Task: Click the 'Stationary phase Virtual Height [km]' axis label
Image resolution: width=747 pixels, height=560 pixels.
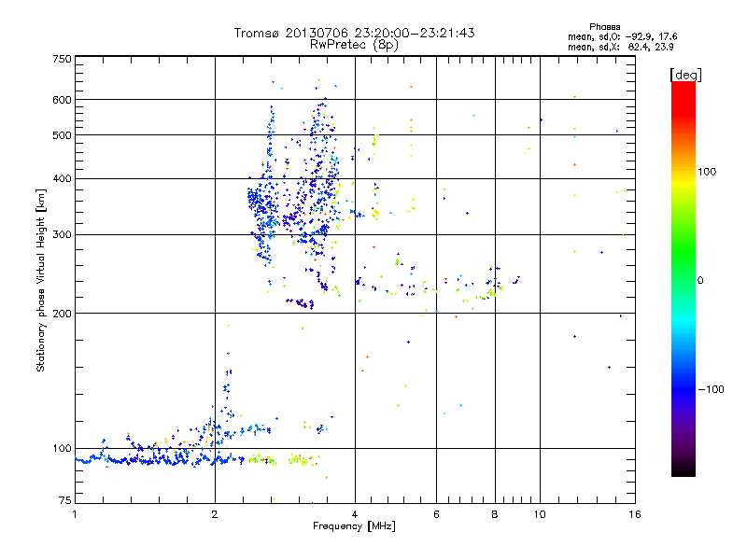Action: click(x=41, y=281)
